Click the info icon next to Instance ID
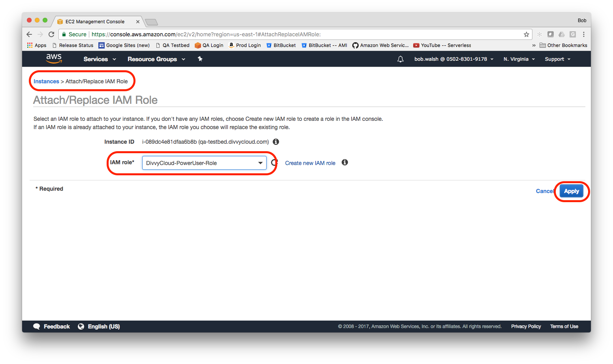 point(276,142)
